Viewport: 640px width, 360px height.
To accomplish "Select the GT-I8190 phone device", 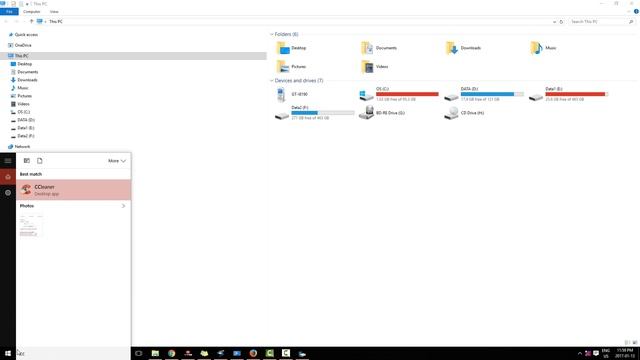I will (292, 94).
